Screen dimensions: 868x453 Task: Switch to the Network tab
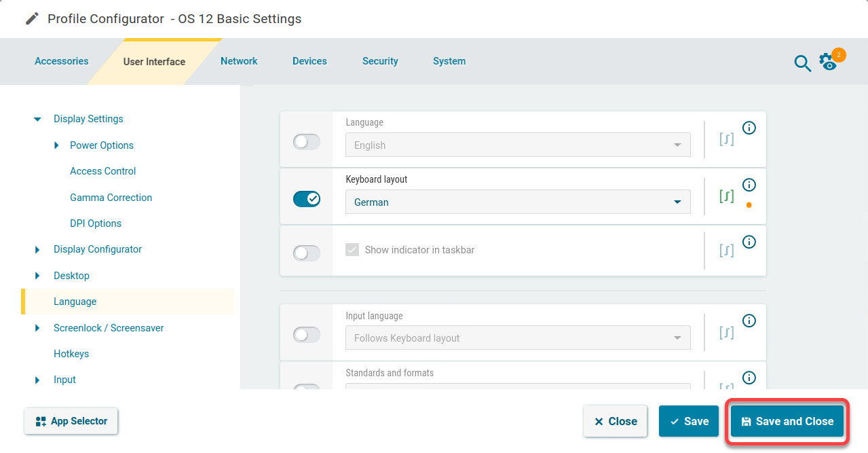[x=239, y=61]
